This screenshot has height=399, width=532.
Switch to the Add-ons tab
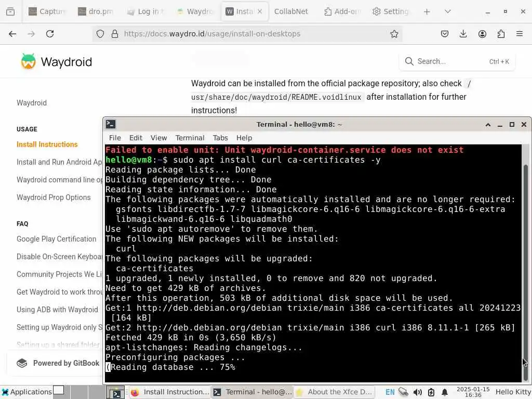[342, 11]
